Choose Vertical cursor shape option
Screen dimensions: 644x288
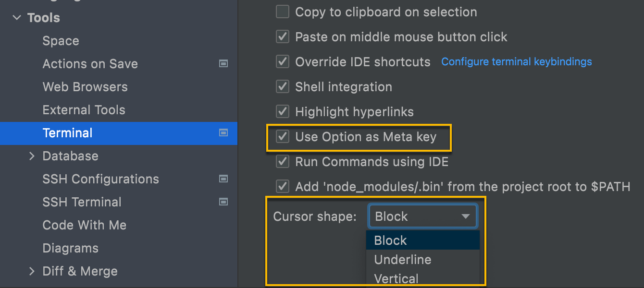click(396, 278)
